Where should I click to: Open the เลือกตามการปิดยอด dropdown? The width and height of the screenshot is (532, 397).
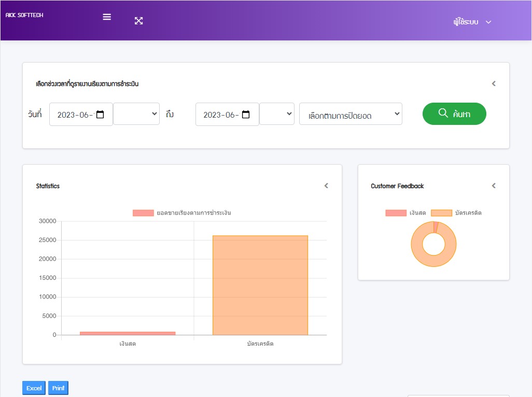[x=351, y=114]
